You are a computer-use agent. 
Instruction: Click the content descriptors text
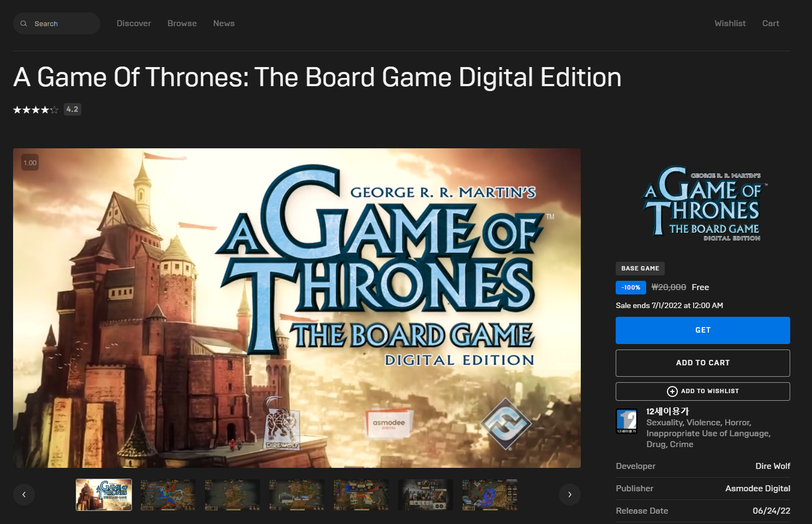pos(708,433)
